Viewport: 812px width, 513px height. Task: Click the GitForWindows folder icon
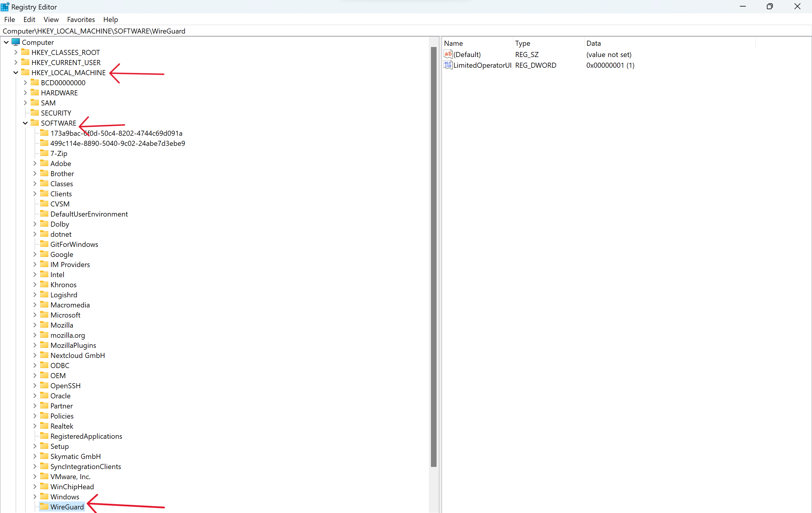pyautogui.click(x=44, y=244)
